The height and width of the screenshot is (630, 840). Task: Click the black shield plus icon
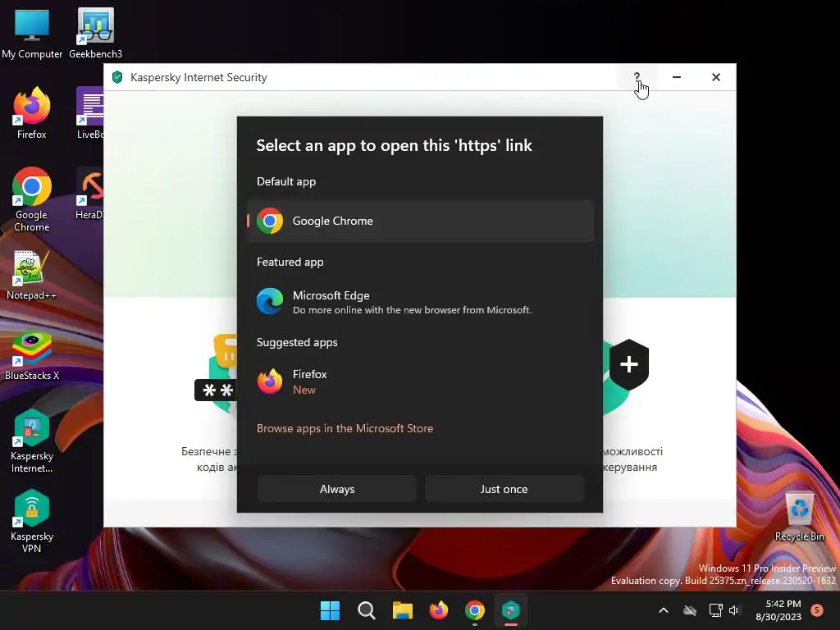629,364
